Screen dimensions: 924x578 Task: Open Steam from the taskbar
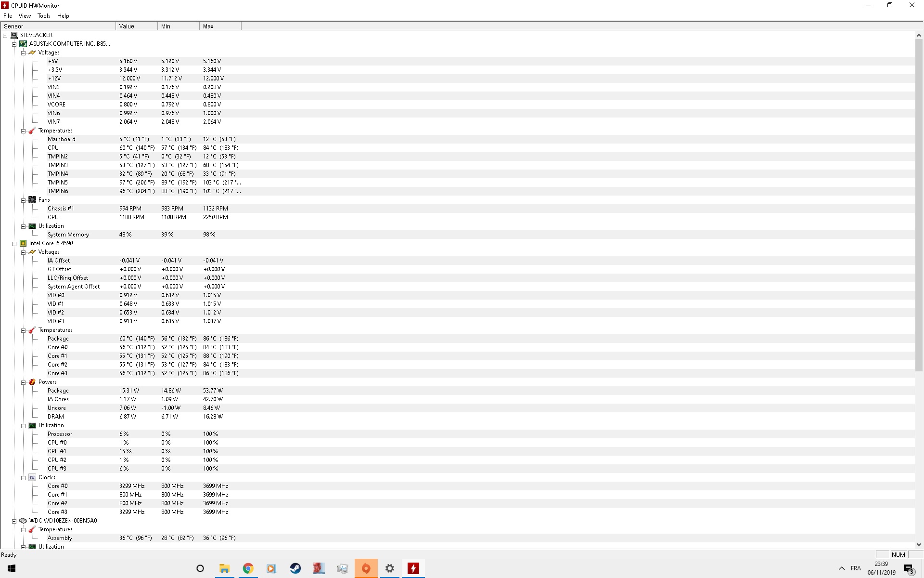tap(295, 568)
